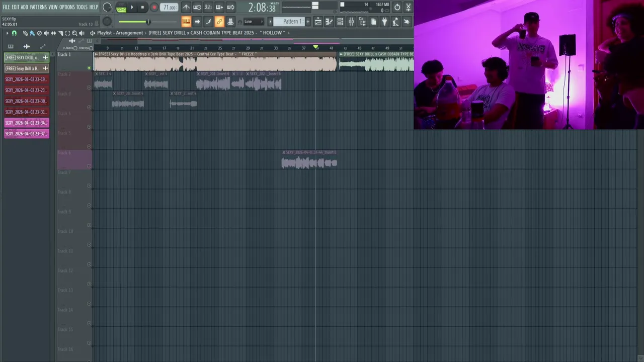644x362 pixels.
Task: Open the Mixer icon
Action: [x=351, y=22]
